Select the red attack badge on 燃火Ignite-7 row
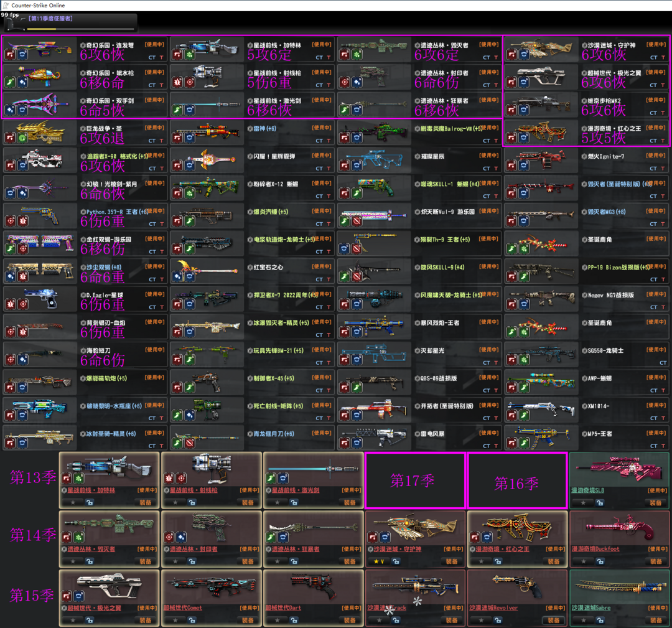Image resolution: width=672 pixels, height=628 pixels. pos(511,166)
